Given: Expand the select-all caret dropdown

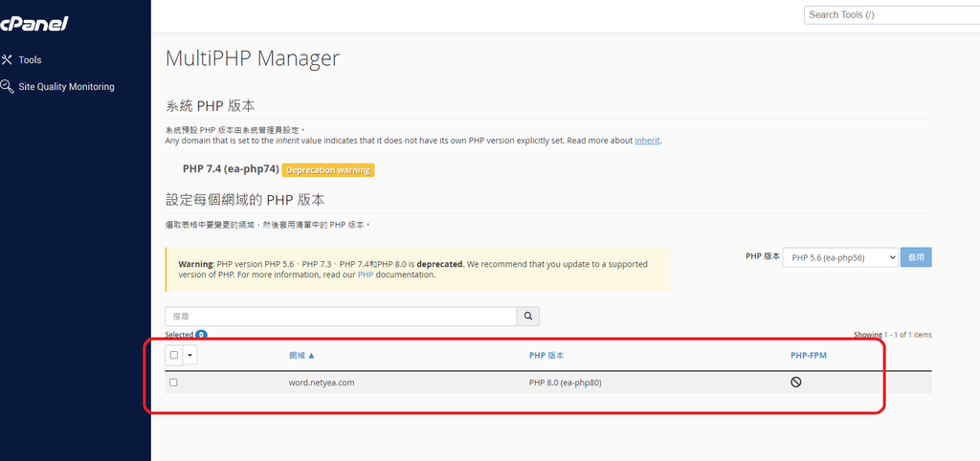Looking at the screenshot, I should pyautogui.click(x=190, y=355).
